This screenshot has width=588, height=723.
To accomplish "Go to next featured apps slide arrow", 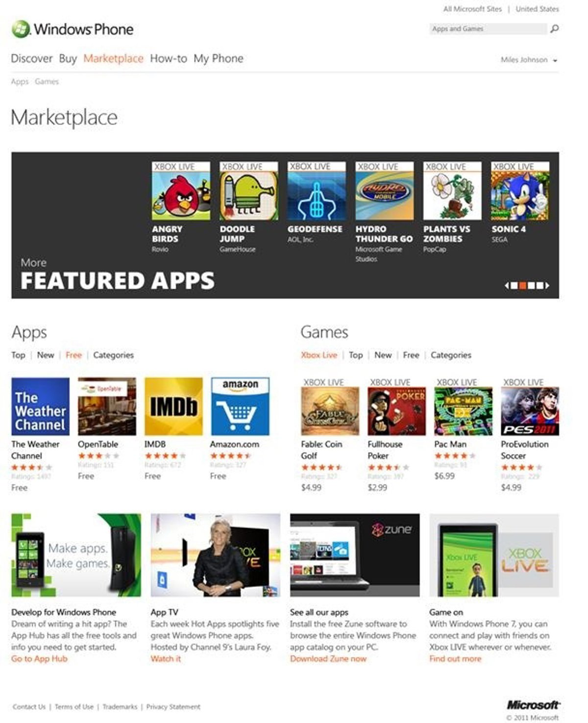I will tap(547, 286).
